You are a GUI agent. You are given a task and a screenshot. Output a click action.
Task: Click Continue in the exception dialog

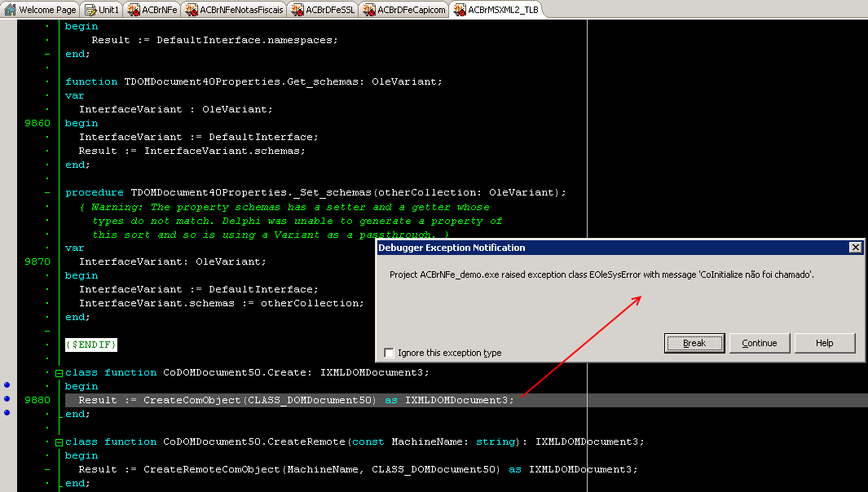click(759, 343)
